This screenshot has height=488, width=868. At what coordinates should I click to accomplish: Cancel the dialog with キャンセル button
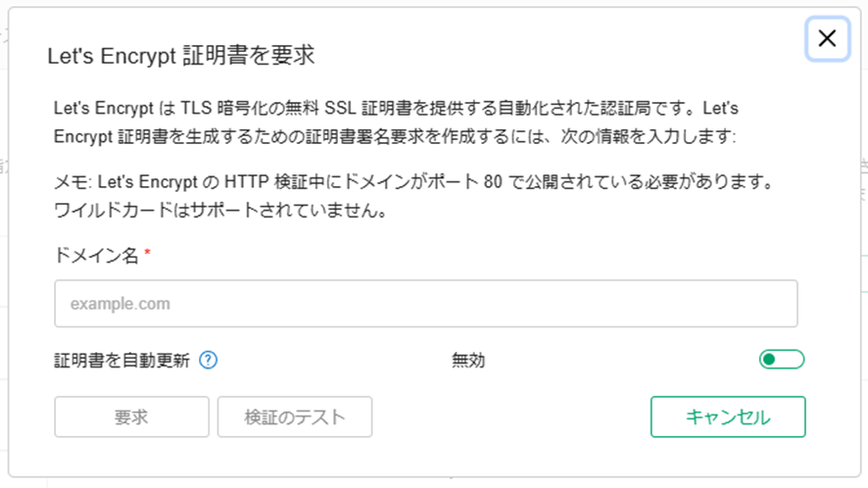728,416
